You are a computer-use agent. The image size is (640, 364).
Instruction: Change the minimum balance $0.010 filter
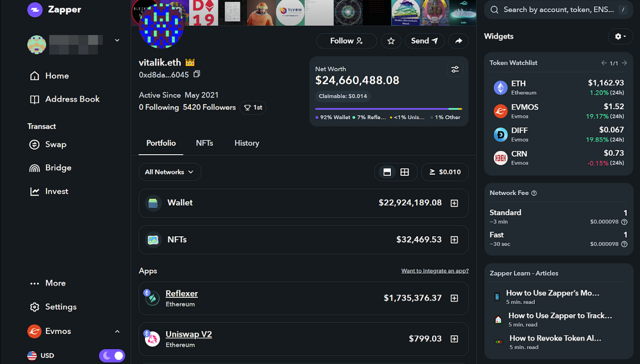coord(445,172)
